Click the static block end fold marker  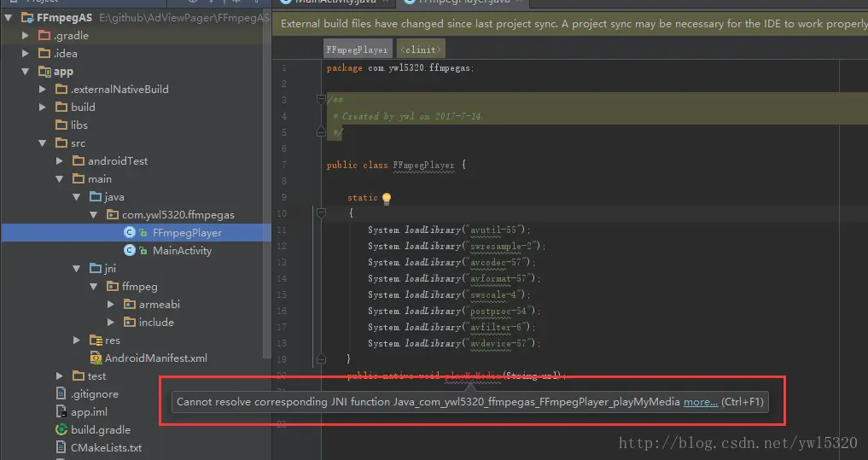[321, 359]
